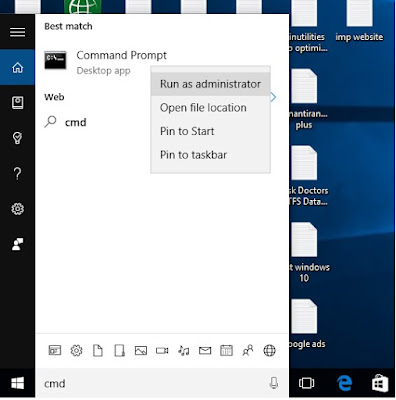Click the cmd search input field
The width and height of the screenshot is (396, 400).
(162, 383)
